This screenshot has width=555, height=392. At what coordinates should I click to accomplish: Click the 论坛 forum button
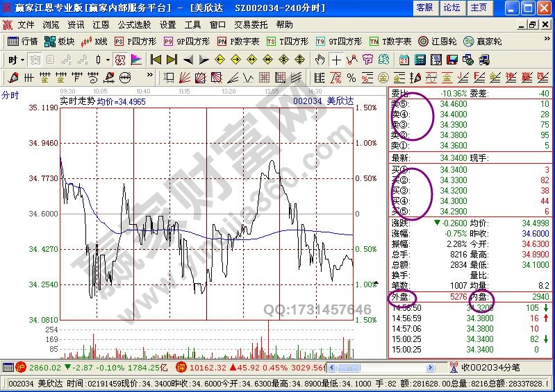point(452,8)
